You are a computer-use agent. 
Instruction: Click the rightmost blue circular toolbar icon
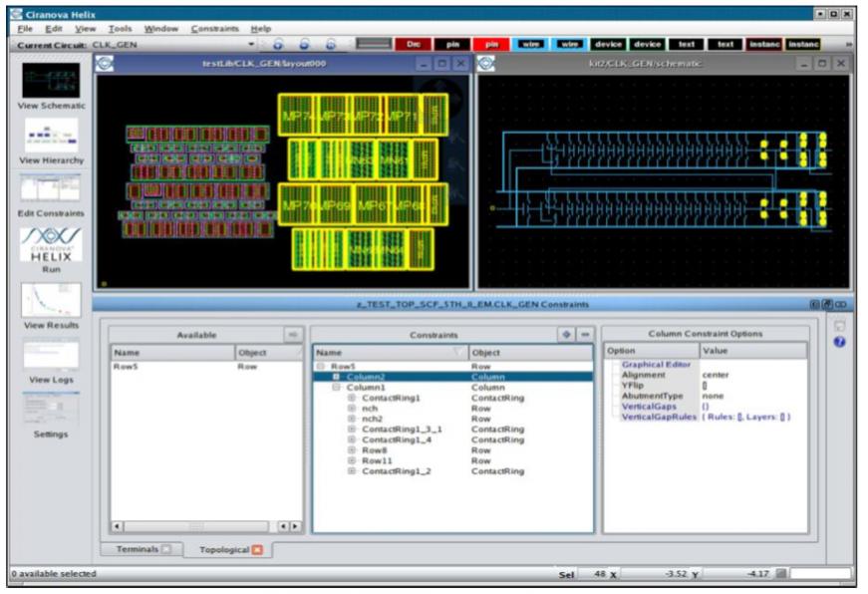click(331, 44)
